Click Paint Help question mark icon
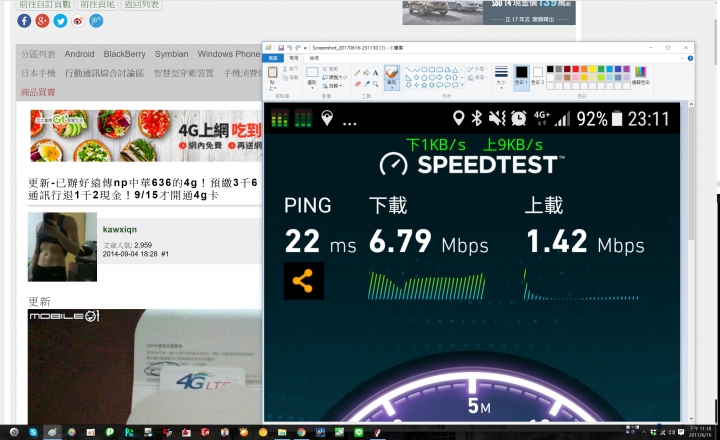The image size is (720, 440). [690, 58]
